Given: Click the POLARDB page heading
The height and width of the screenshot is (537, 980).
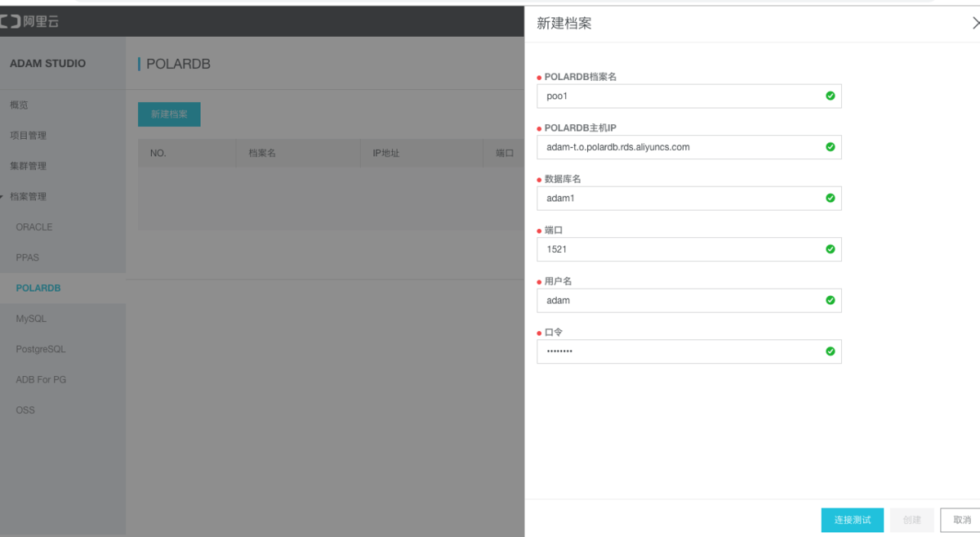Looking at the screenshot, I should pyautogui.click(x=178, y=64).
